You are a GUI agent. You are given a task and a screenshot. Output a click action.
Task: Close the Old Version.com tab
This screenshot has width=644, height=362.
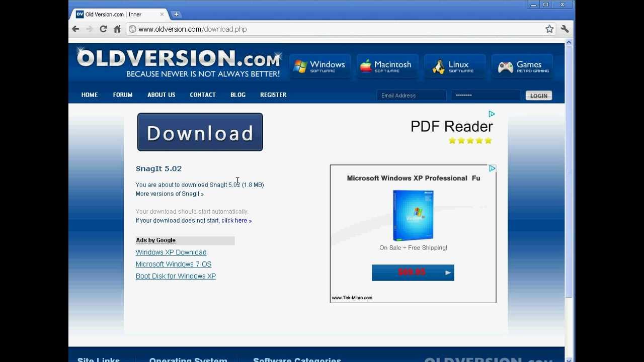point(162,15)
